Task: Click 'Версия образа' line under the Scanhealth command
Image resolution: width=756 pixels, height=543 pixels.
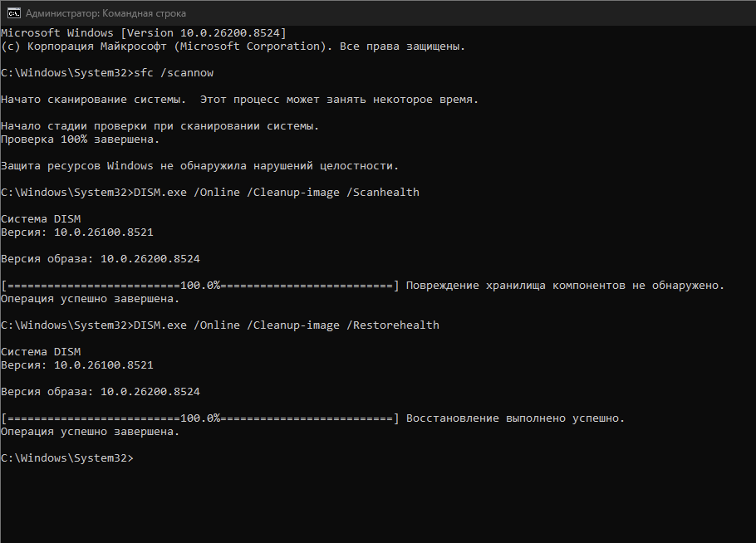Action: pyautogui.click(x=101, y=259)
